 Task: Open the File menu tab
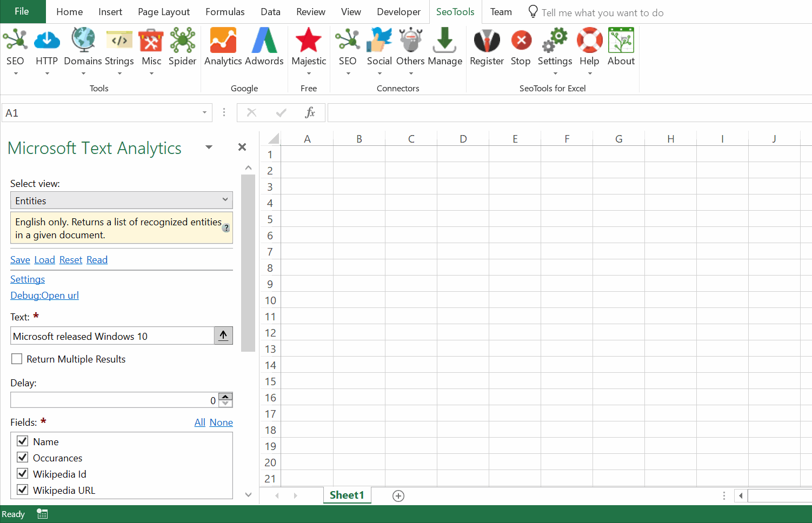click(x=22, y=11)
